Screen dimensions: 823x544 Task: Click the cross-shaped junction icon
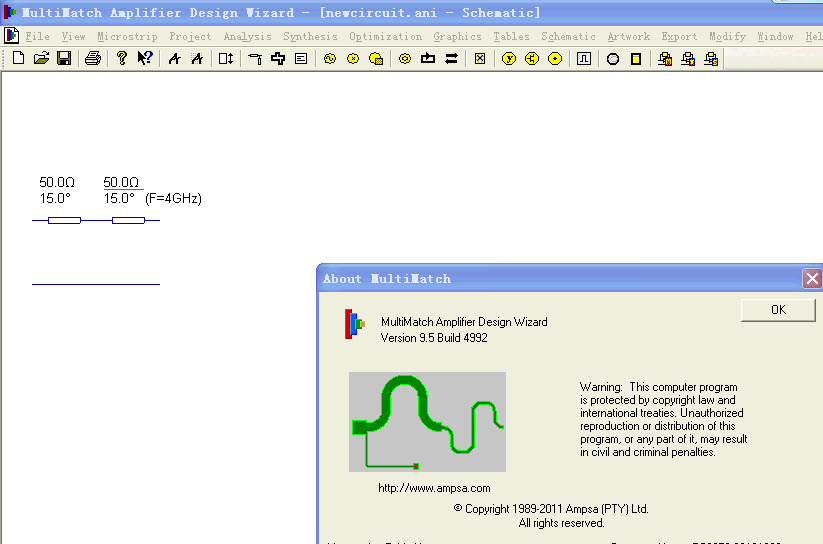[x=278, y=58]
